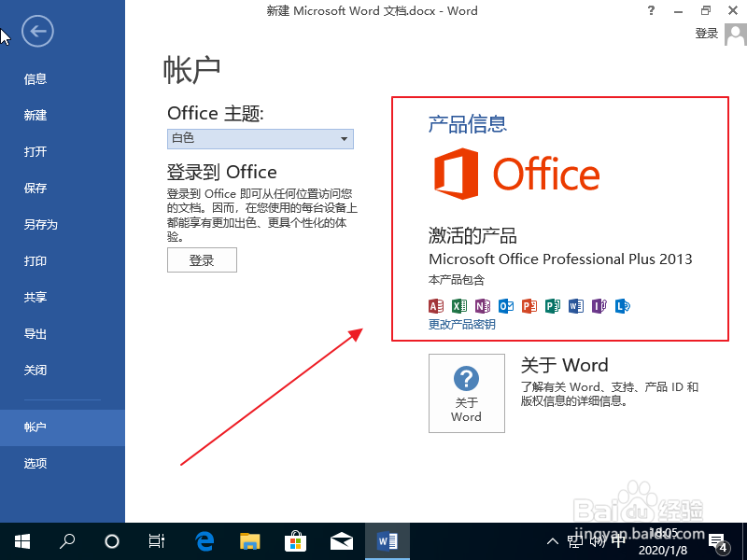Choose 打印 in the sidebar
The height and width of the screenshot is (560, 747).
pyautogui.click(x=35, y=261)
